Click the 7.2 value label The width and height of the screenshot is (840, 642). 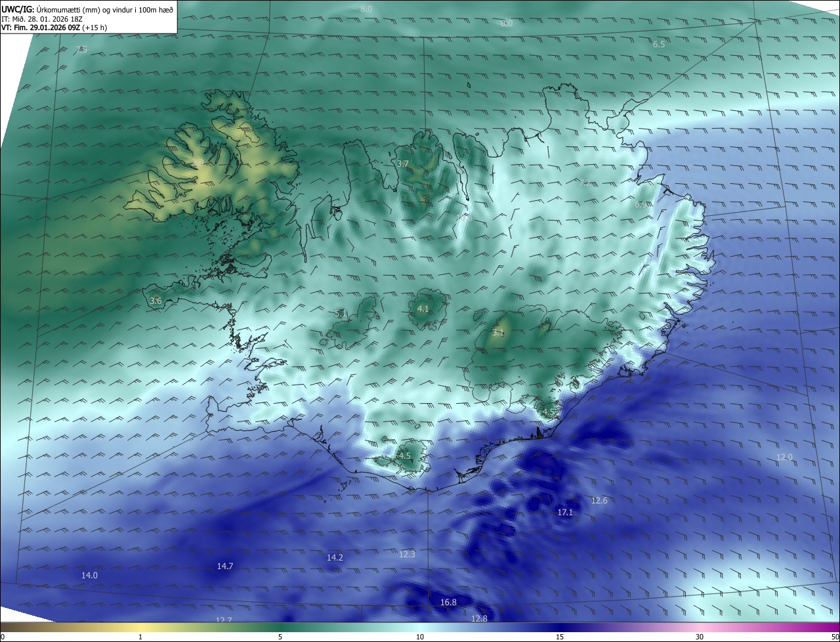pos(585,182)
